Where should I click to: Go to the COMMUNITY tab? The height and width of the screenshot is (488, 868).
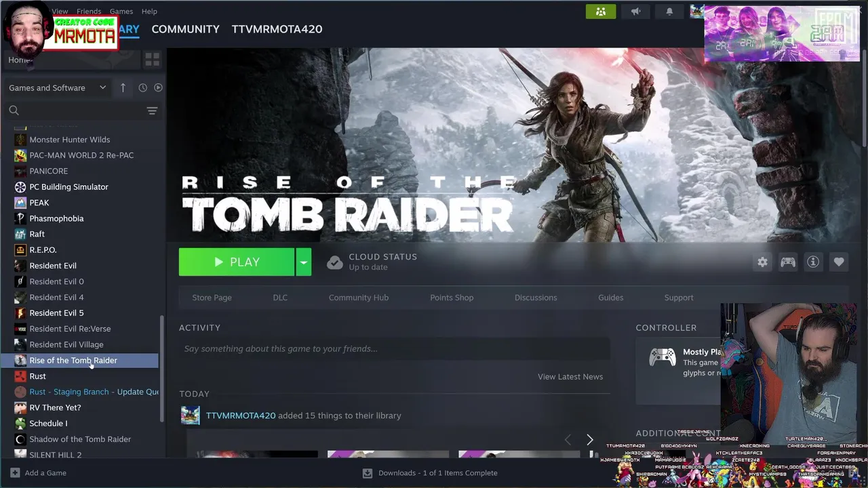pos(185,29)
